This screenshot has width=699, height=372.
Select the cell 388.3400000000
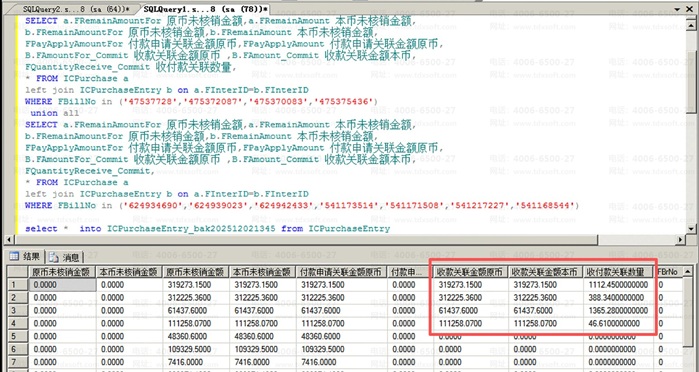tap(618, 298)
